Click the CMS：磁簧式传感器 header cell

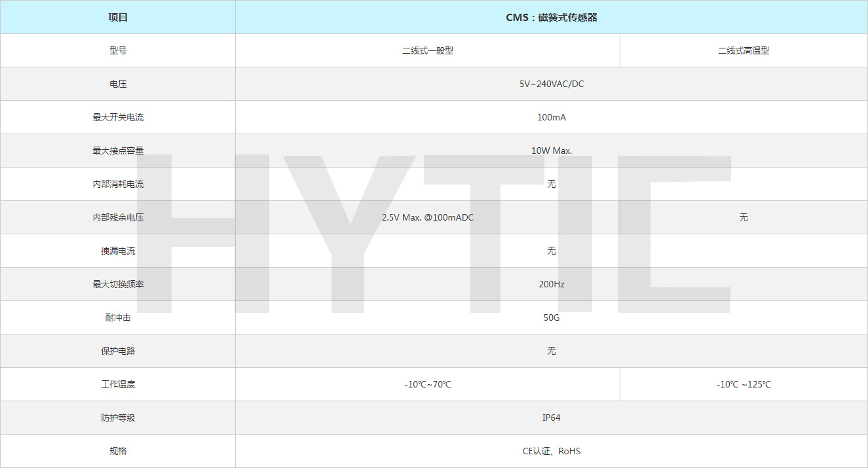click(552, 17)
